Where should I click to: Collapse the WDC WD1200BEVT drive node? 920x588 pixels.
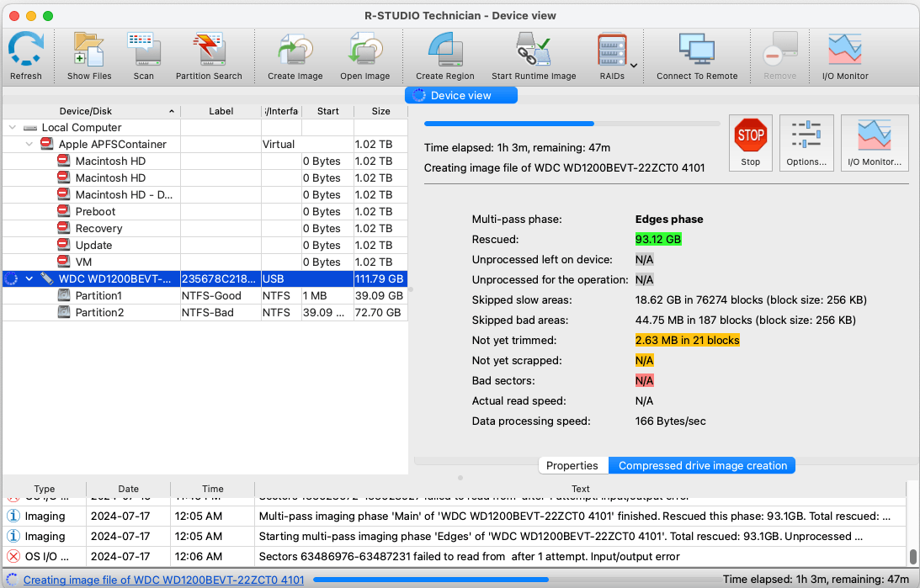(29, 278)
